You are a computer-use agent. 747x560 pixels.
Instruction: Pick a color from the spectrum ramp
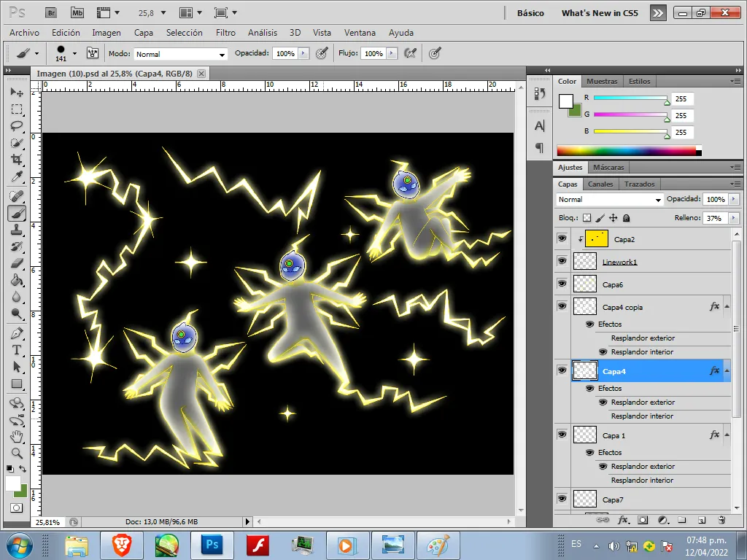click(629, 151)
